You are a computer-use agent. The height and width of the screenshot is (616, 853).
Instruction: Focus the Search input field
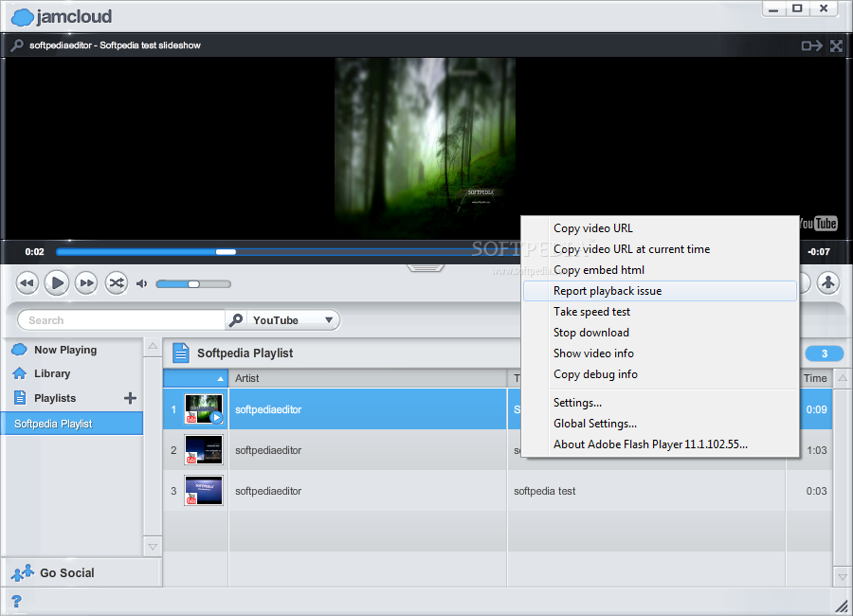122,320
